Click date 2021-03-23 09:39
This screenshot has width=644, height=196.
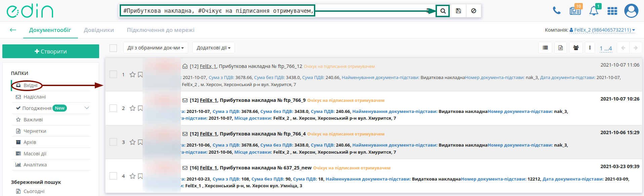click(x=620, y=166)
